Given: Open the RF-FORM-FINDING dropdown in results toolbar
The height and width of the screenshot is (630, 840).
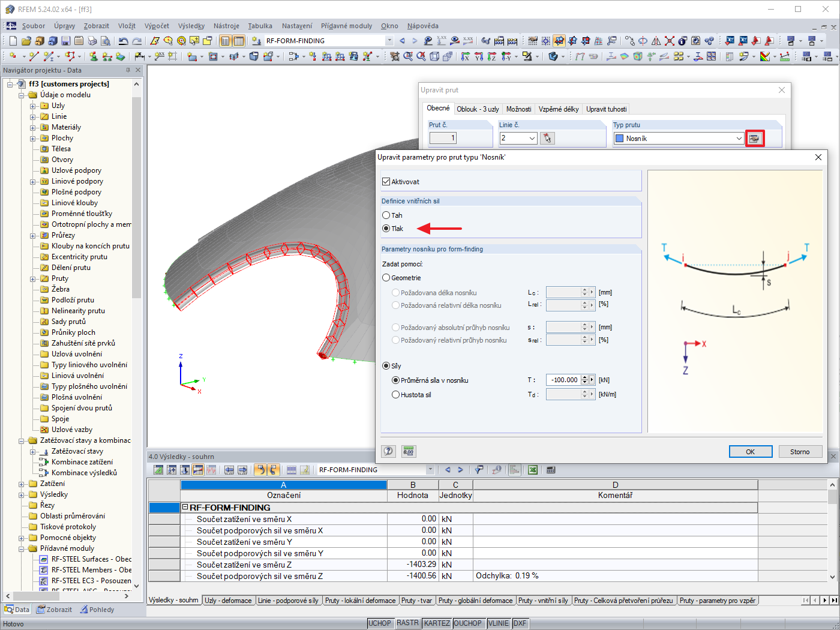Looking at the screenshot, I should pyautogui.click(x=430, y=470).
